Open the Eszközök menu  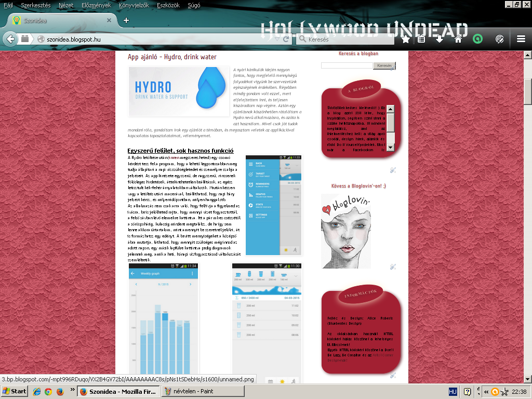click(168, 5)
